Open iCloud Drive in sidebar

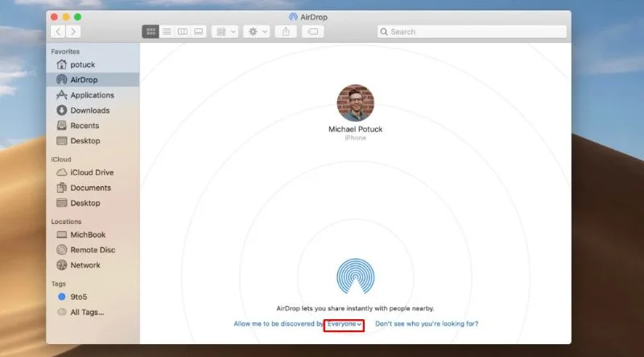click(93, 172)
